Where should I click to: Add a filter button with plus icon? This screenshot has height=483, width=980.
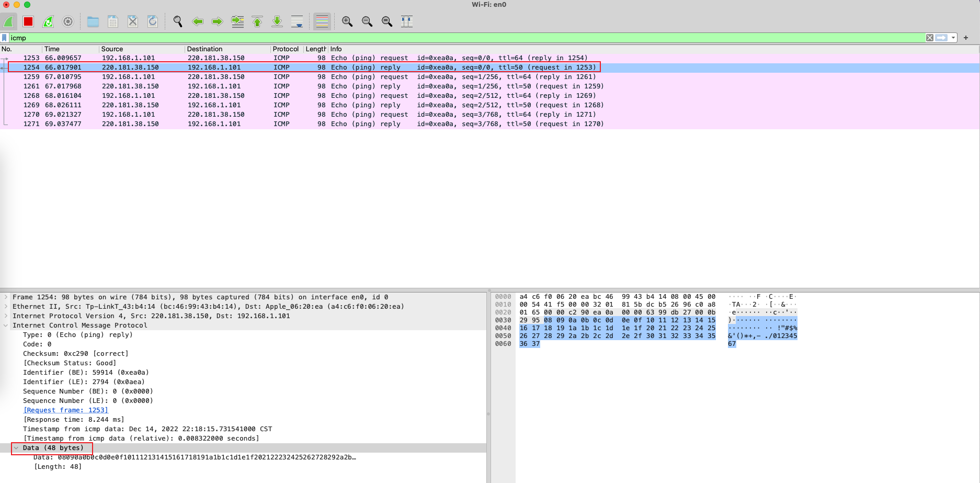[966, 38]
